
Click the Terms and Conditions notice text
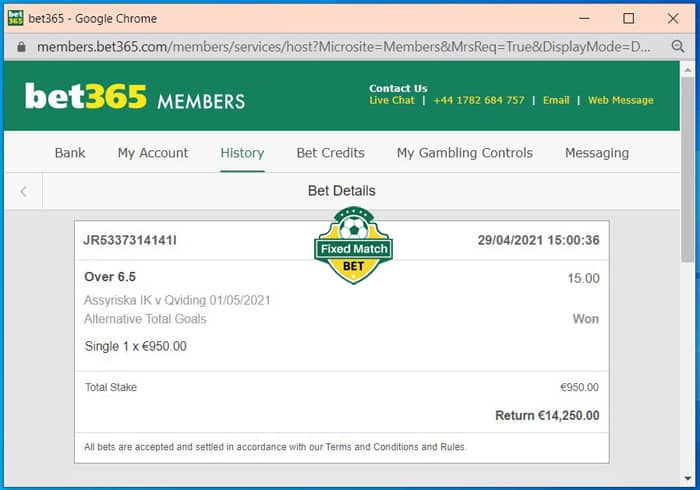pos(275,447)
